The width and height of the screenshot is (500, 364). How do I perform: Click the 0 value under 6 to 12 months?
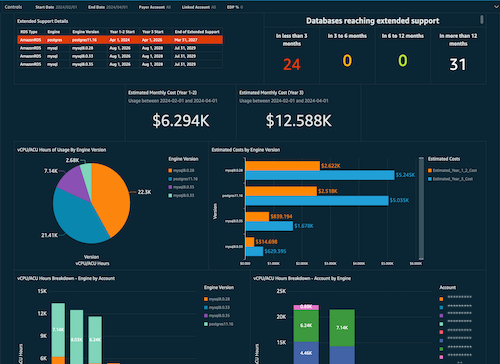click(403, 61)
